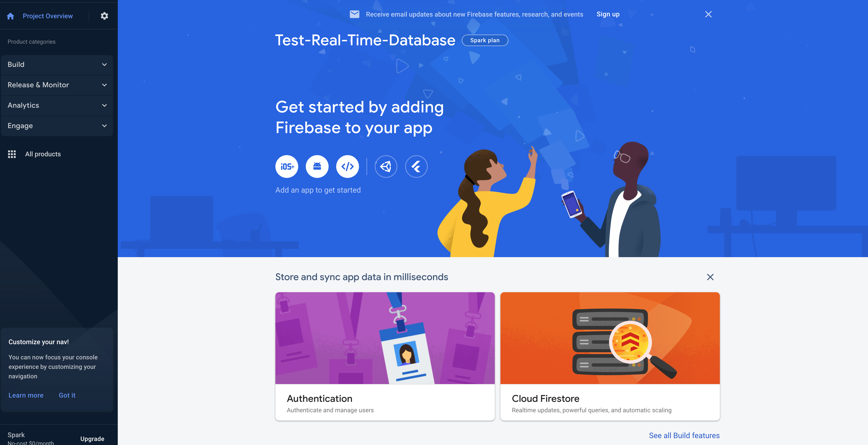Click the Flutter platform icon
The height and width of the screenshot is (445, 868).
tap(416, 166)
